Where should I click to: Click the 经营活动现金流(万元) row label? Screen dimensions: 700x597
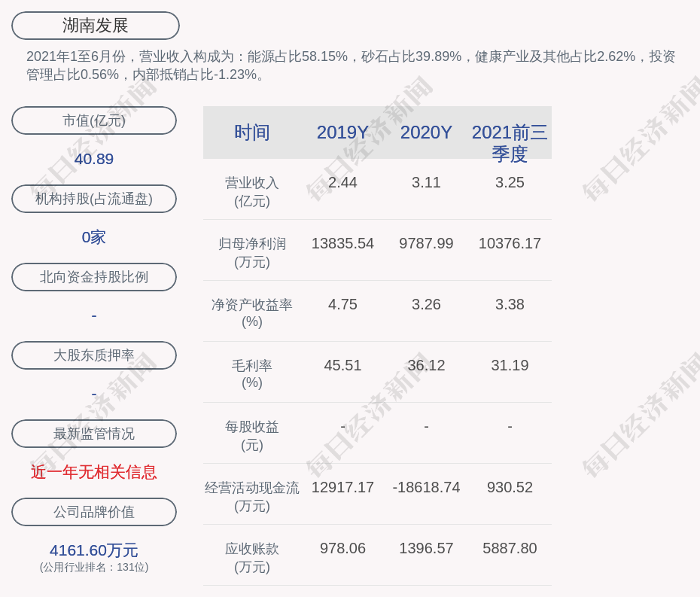coord(252,497)
